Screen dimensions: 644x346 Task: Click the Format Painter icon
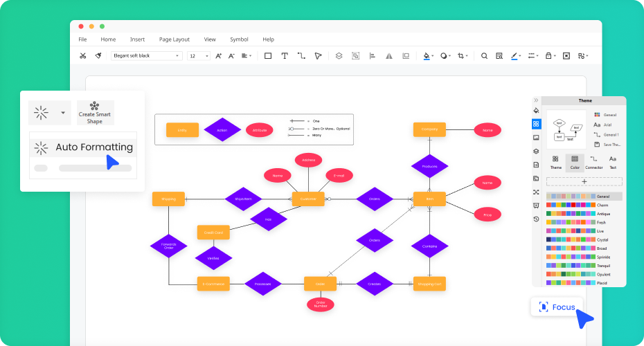(x=98, y=56)
